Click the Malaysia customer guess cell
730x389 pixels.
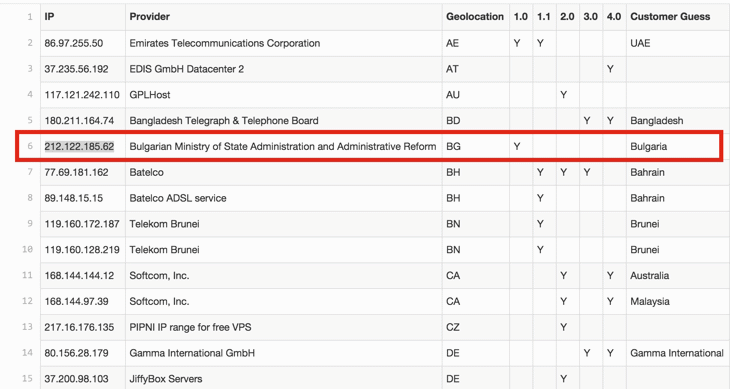[x=678, y=302]
